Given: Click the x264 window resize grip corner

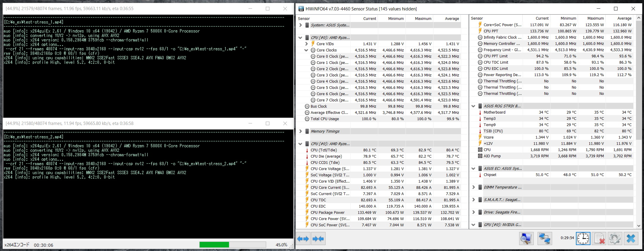Looking at the screenshot, I should point(291,246).
